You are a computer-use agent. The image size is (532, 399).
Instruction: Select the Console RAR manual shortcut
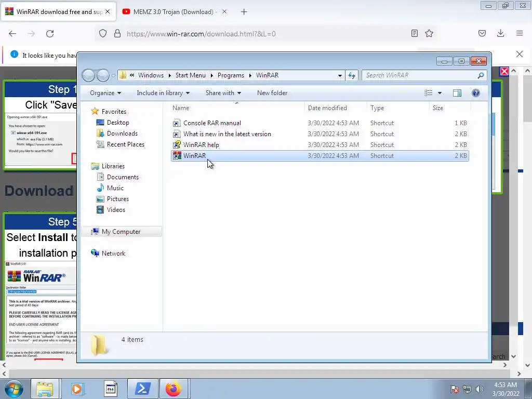tap(212, 123)
